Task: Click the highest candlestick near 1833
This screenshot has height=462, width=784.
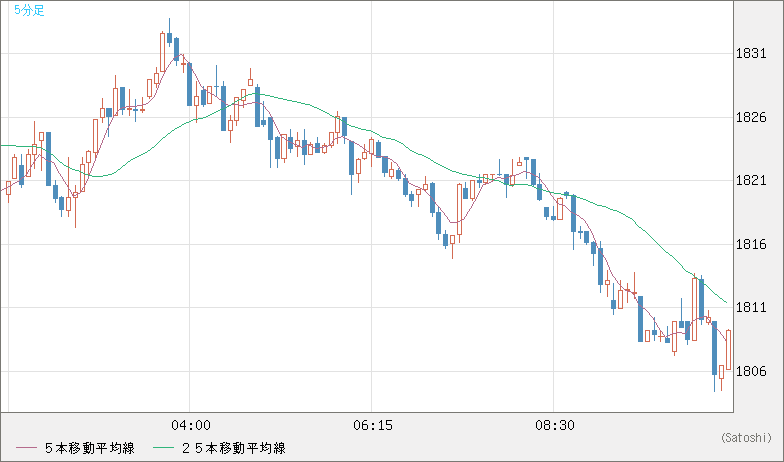Action: [x=170, y=37]
